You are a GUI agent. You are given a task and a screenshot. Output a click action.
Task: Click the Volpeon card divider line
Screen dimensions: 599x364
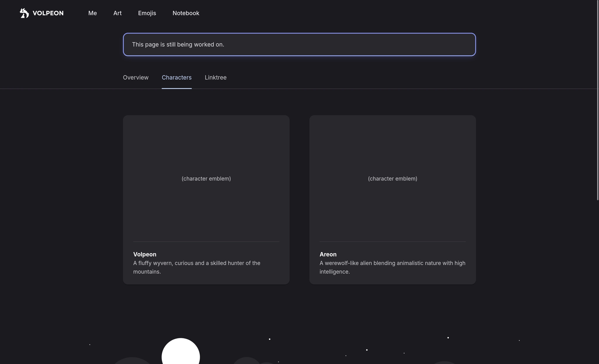tap(206, 242)
